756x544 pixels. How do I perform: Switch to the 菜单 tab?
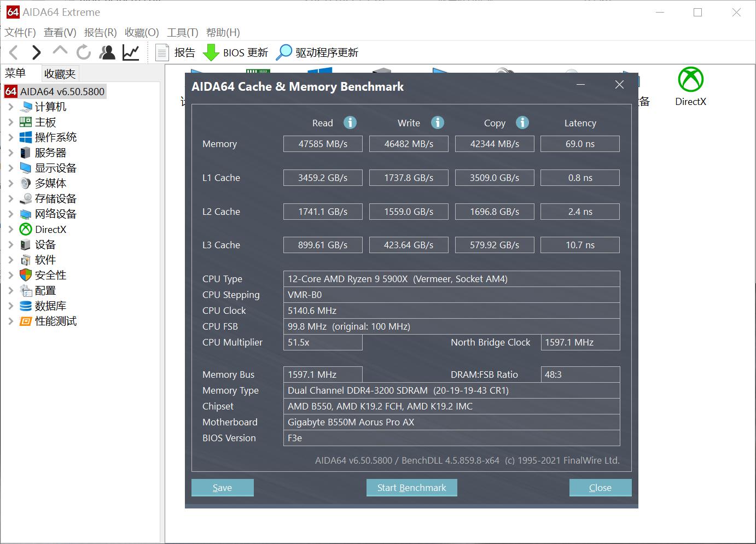tap(15, 73)
